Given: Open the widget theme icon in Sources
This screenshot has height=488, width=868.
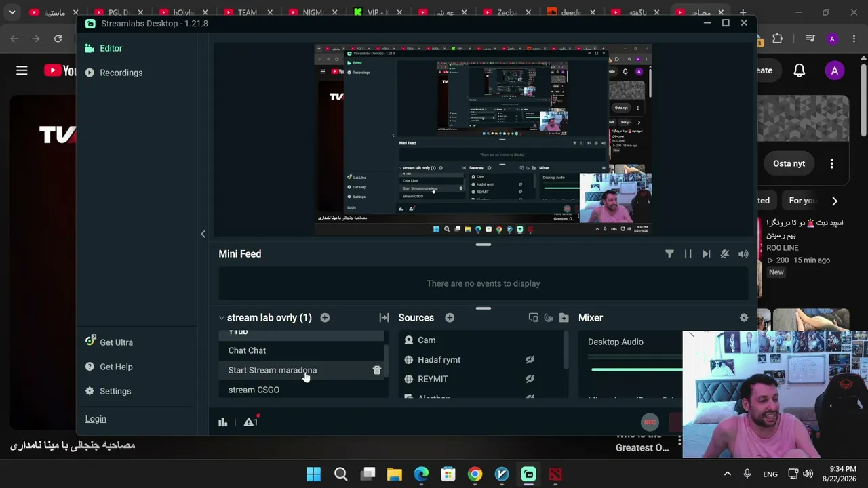Looking at the screenshot, I should [x=549, y=317].
